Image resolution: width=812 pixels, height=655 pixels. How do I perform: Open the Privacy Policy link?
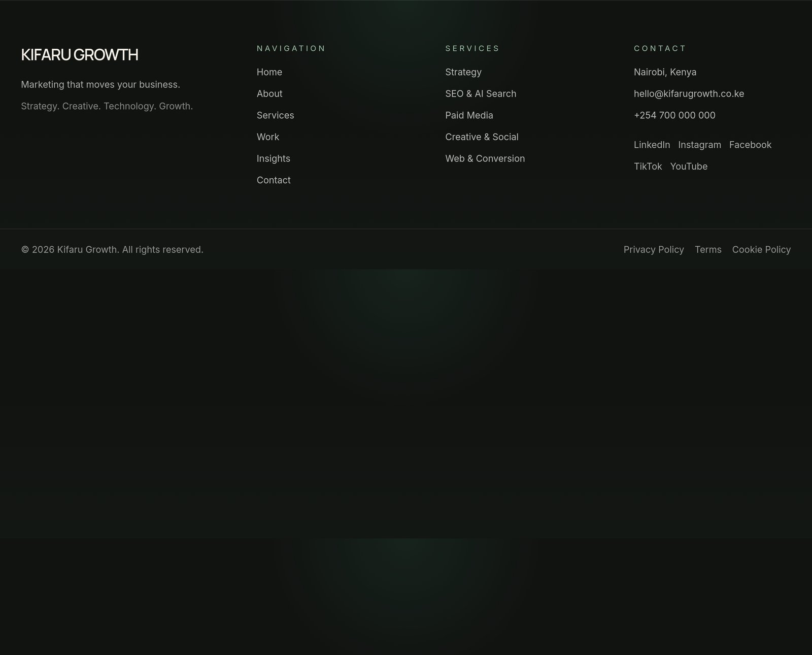654,249
